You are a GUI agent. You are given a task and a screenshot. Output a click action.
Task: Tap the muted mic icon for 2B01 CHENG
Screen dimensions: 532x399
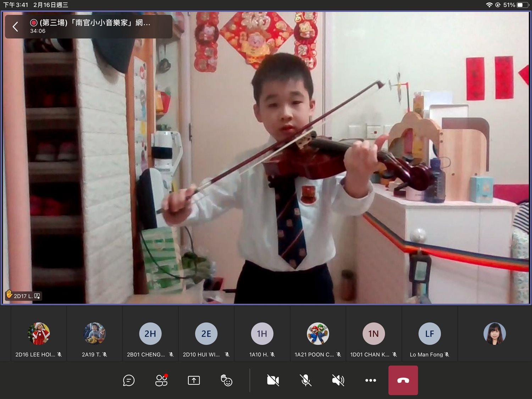(x=171, y=355)
